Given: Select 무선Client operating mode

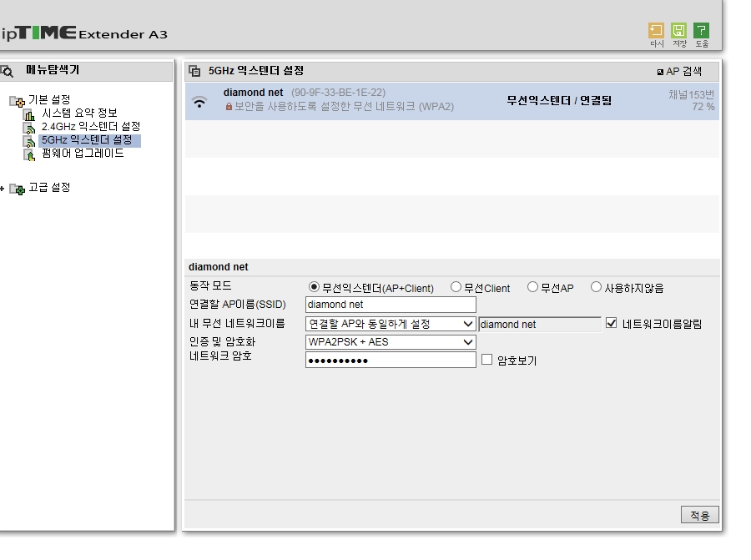Looking at the screenshot, I should (x=456, y=287).
